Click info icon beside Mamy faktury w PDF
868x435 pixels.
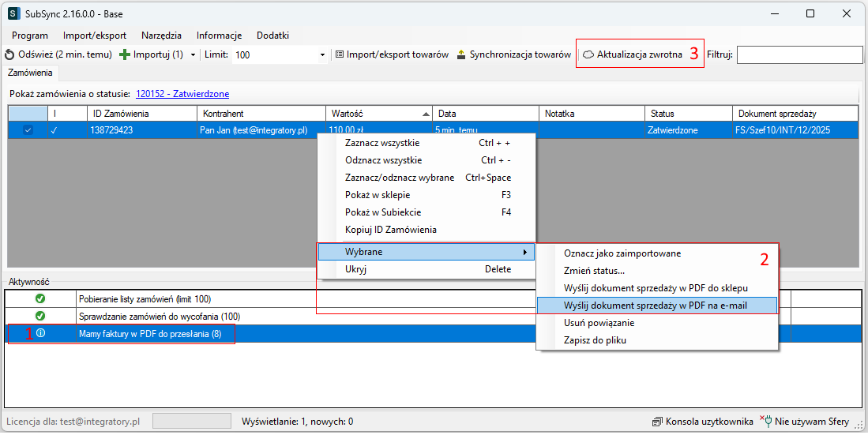39,333
